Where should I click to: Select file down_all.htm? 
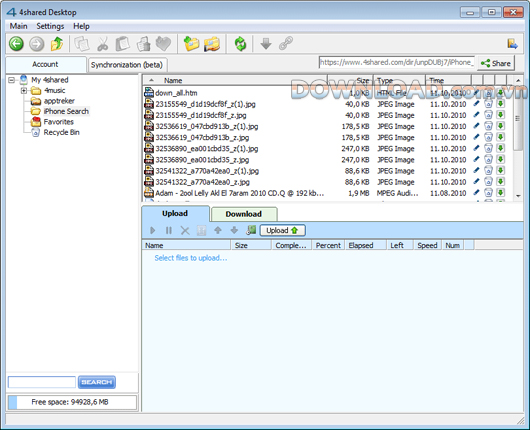(x=176, y=93)
